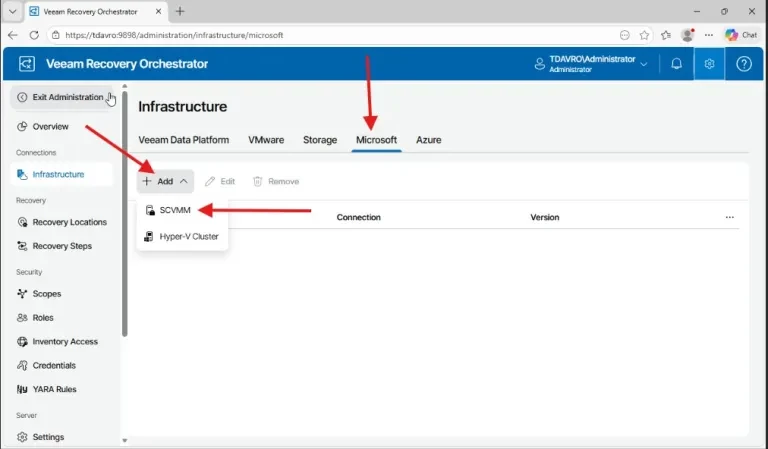Open the browser tab list chevron

tap(13, 11)
